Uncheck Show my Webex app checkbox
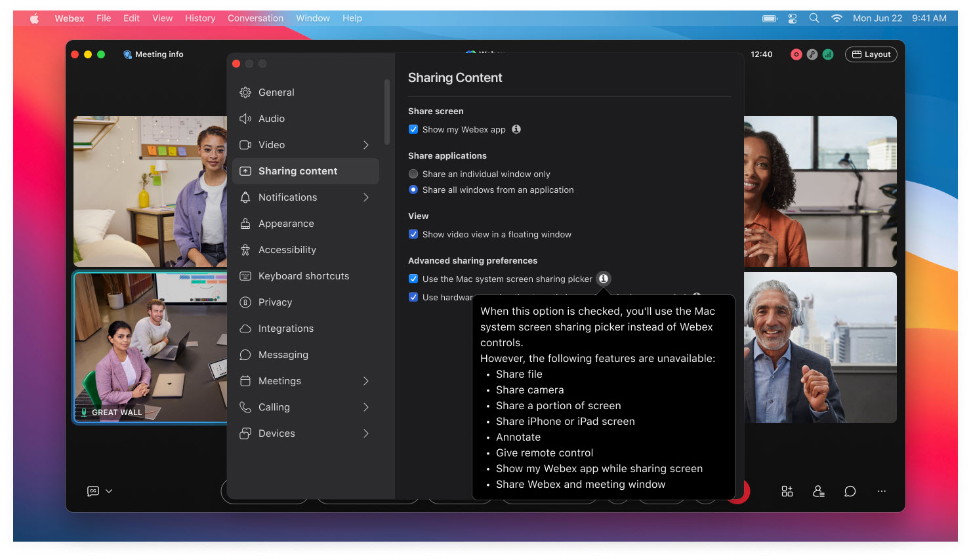 [x=413, y=129]
